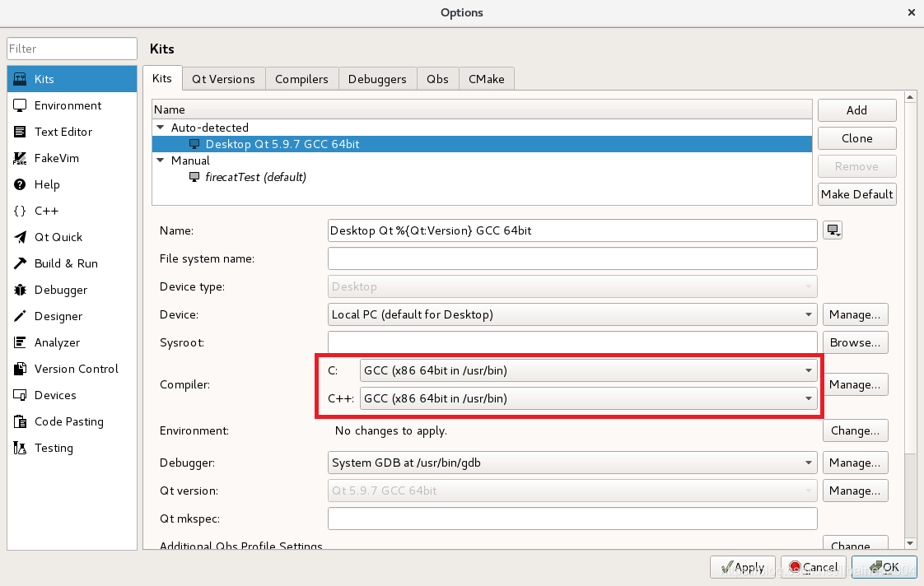The image size is (924, 586).
Task: Click the Remove button
Action: pyautogui.click(x=856, y=167)
